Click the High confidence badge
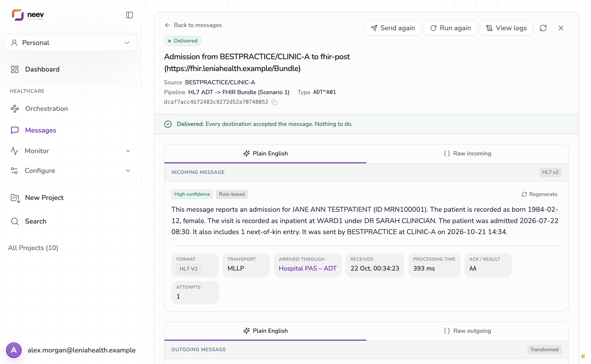This screenshot has width=591, height=364. click(192, 194)
